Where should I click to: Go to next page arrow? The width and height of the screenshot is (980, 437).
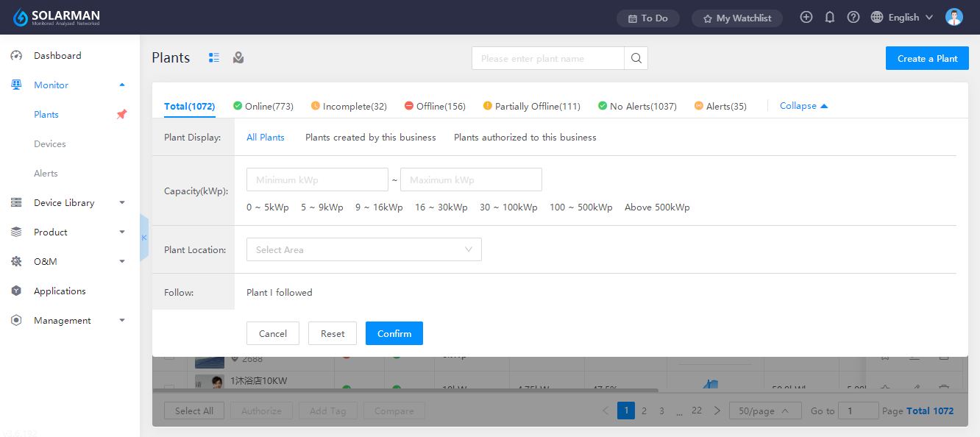717,411
